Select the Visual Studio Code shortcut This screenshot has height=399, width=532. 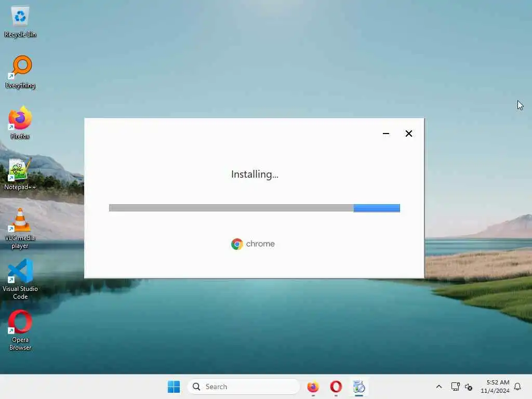coord(20,279)
